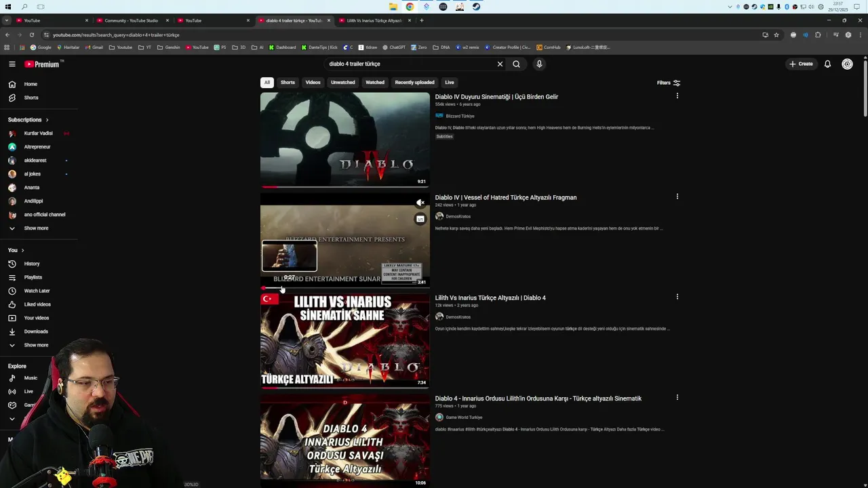Select the All filter chip
Viewport: 868px width, 488px height.
267,83
